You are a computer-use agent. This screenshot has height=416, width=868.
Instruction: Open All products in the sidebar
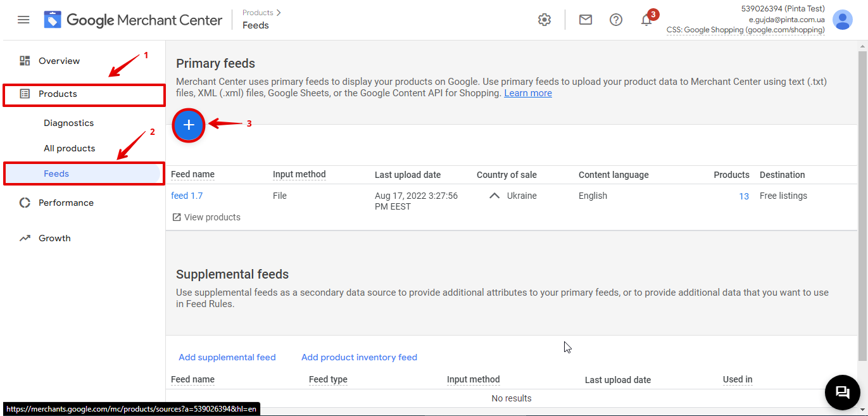69,148
